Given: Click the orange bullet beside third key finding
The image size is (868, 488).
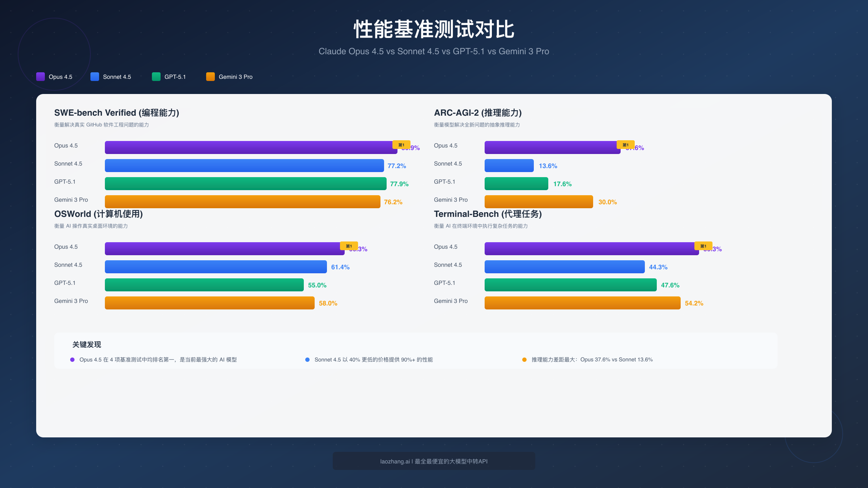Looking at the screenshot, I should [524, 360].
